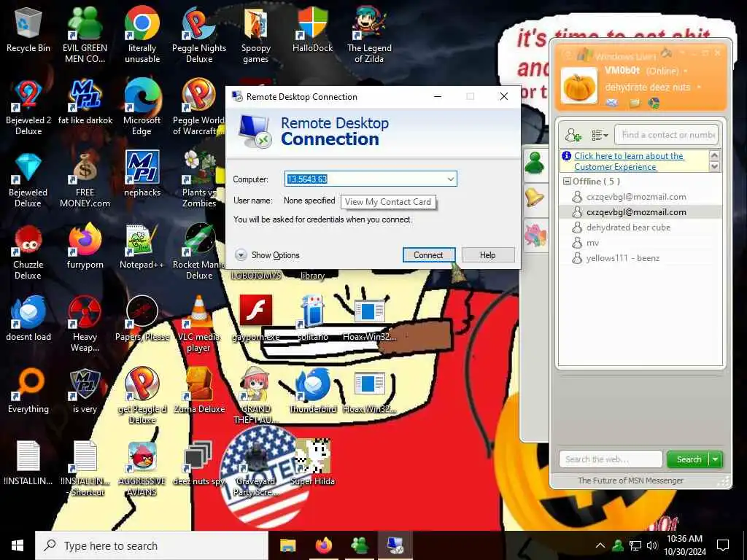Select the EVIL GREEN MEN CO... desktop icon
This screenshot has width=747, height=560.
pyautogui.click(x=85, y=36)
